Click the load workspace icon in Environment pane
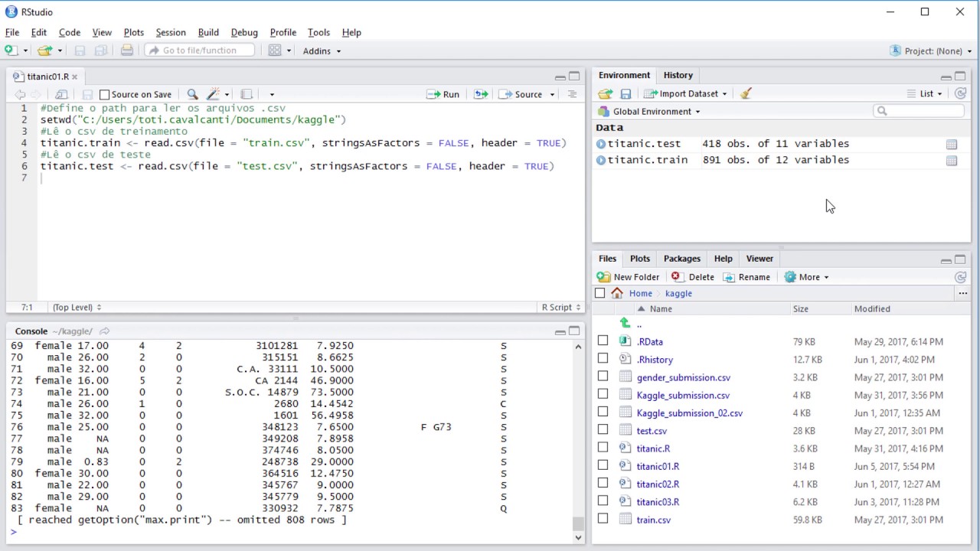Screen dimensions: 980x551 point(605,93)
